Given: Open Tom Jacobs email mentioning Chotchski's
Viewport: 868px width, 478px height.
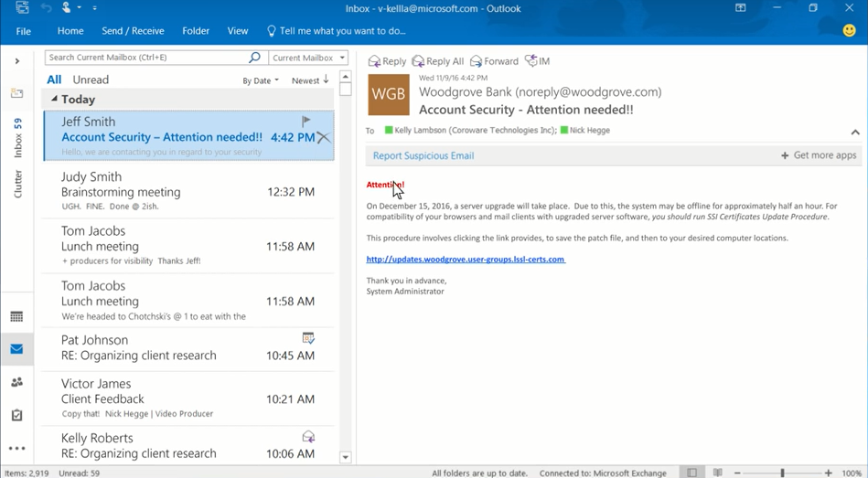Looking at the screenshot, I should pos(188,301).
